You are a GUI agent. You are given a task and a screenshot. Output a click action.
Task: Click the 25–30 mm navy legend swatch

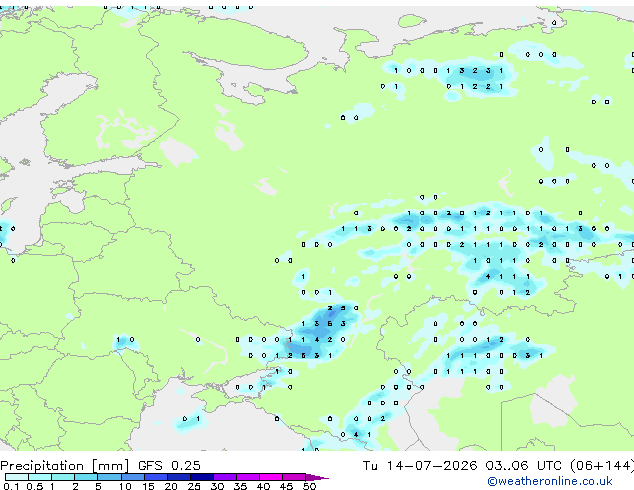click(x=202, y=477)
